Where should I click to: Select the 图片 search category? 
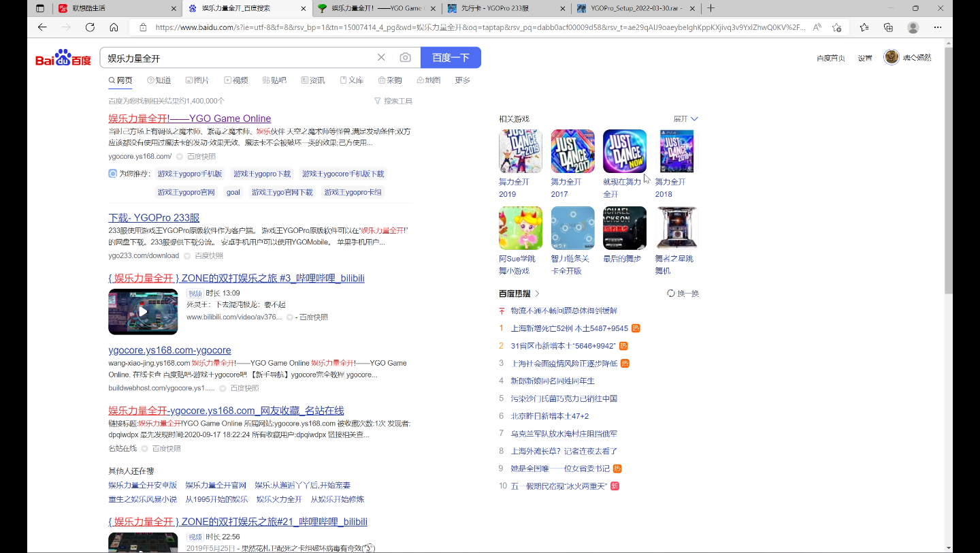[197, 80]
